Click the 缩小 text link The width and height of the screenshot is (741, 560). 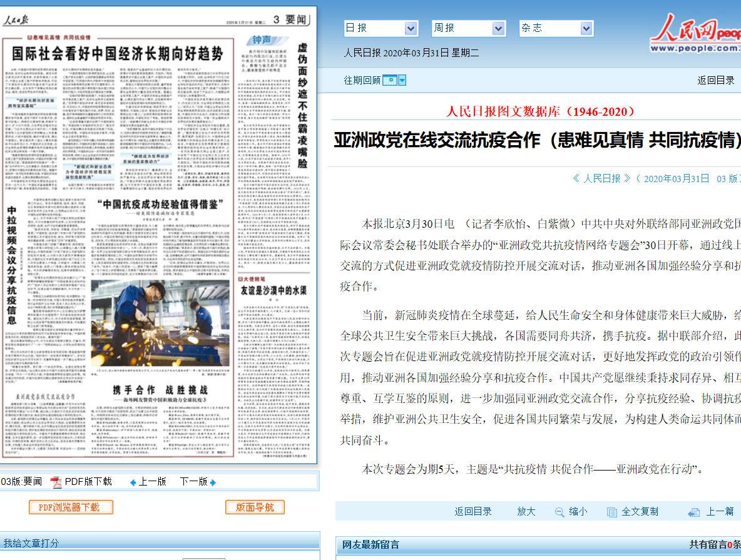[x=578, y=511]
